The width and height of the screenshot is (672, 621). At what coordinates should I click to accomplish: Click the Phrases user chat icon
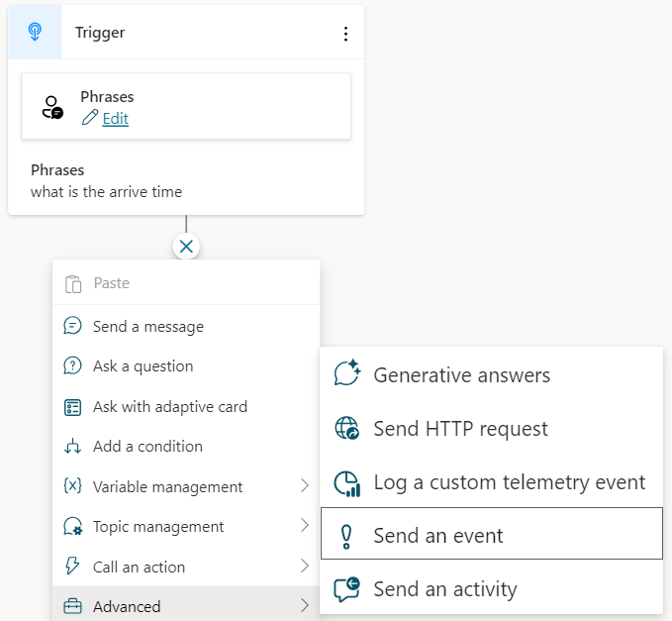coord(52,107)
